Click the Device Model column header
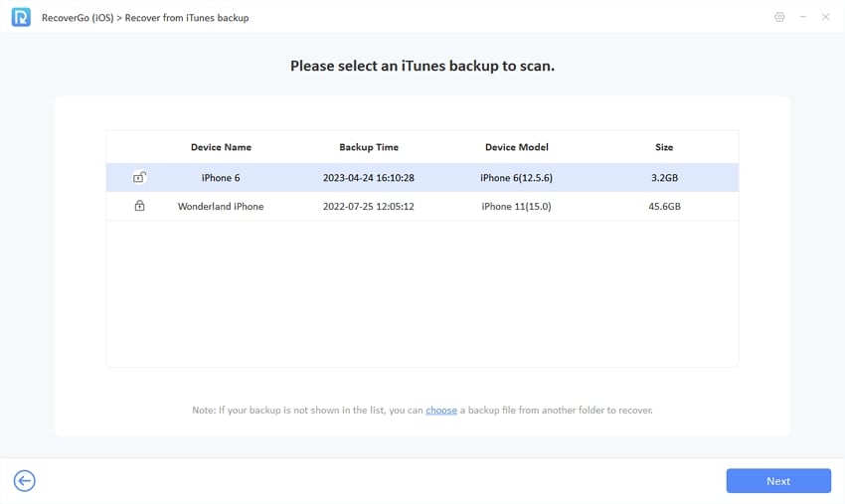The width and height of the screenshot is (845, 504). (516, 147)
